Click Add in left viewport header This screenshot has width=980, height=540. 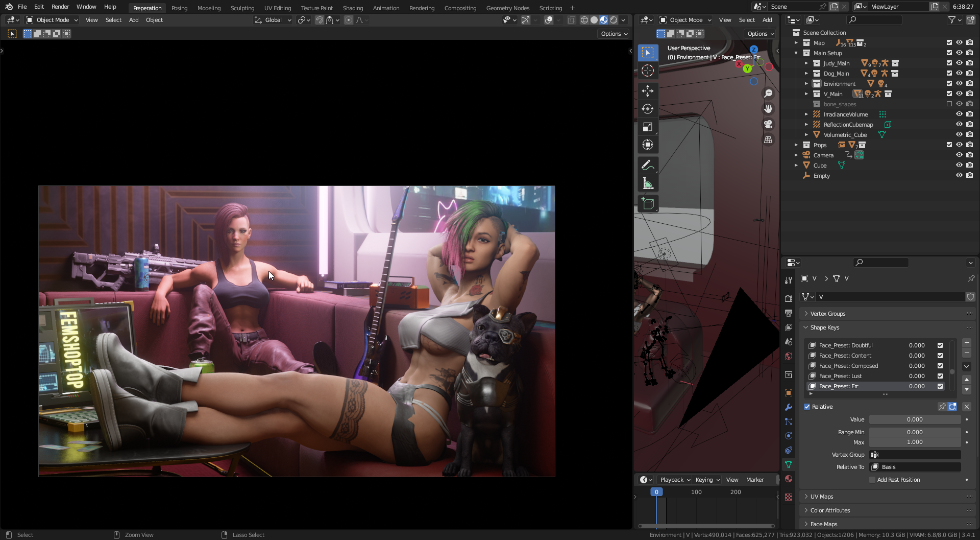(134, 20)
